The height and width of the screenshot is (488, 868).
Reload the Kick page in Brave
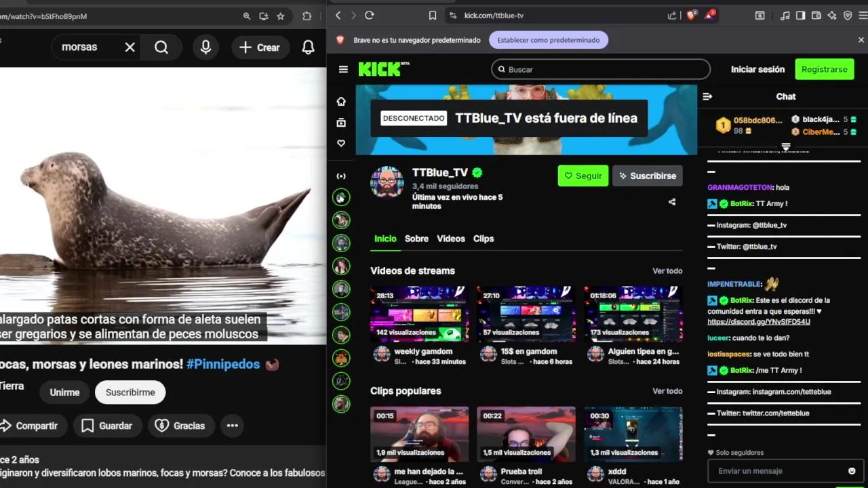(370, 15)
